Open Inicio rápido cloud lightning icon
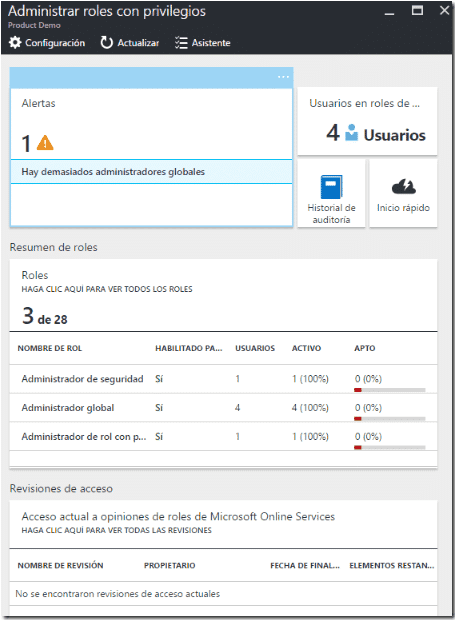The height and width of the screenshot is (623, 455). tap(404, 186)
